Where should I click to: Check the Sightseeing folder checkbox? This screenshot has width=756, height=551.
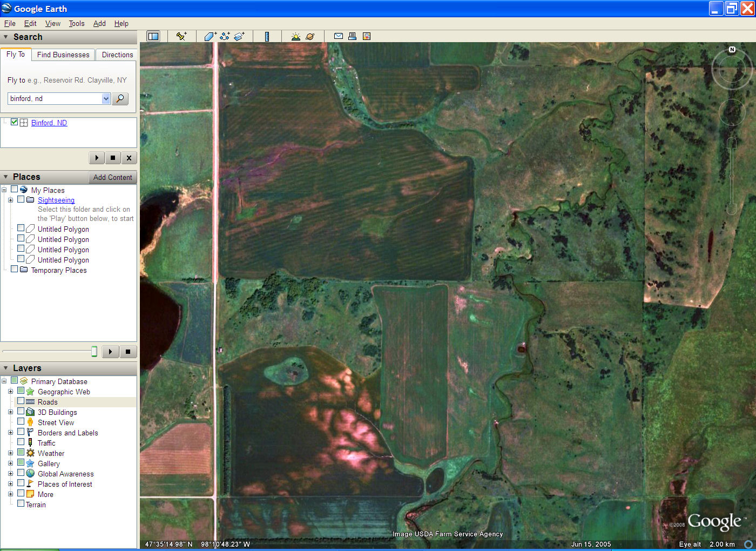click(x=21, y=199)
